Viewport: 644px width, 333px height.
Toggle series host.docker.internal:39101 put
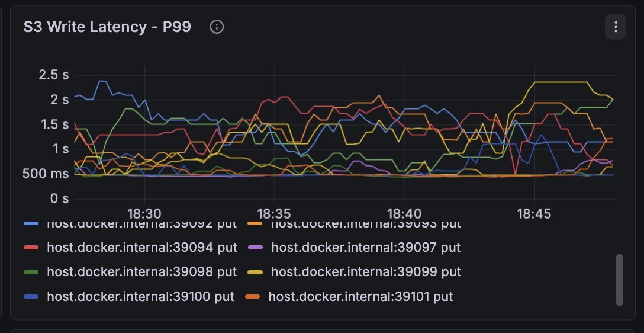[x=360, y=296]
